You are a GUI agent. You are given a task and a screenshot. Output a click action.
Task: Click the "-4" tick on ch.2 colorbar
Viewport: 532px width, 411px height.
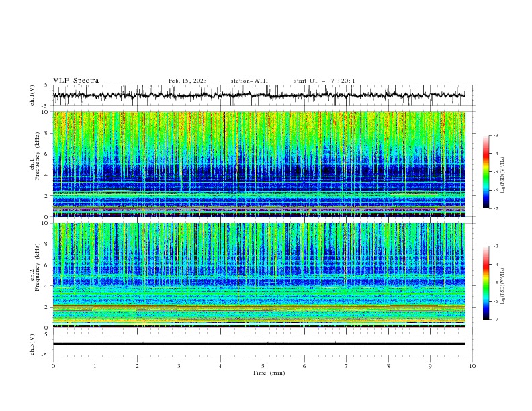tap(495, 265)
